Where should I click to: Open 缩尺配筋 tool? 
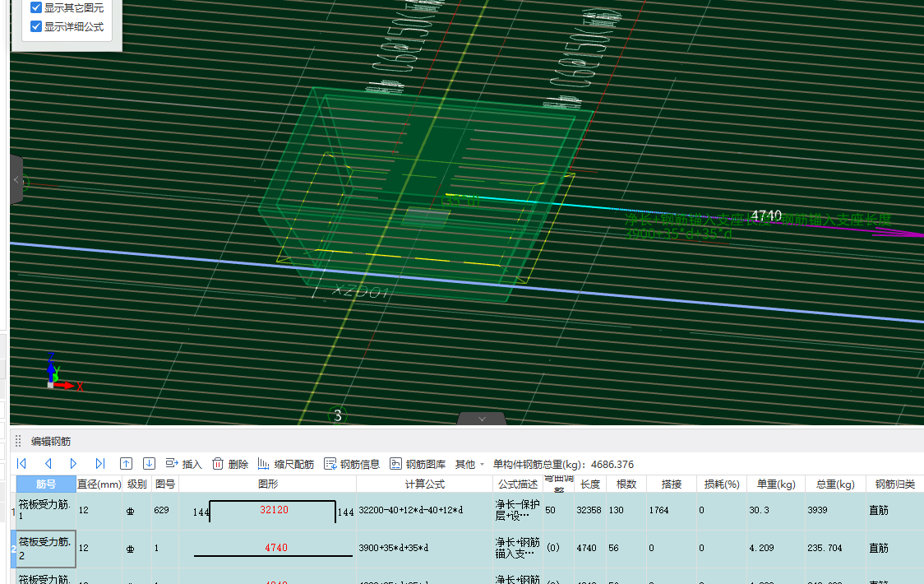pos(286,464)
